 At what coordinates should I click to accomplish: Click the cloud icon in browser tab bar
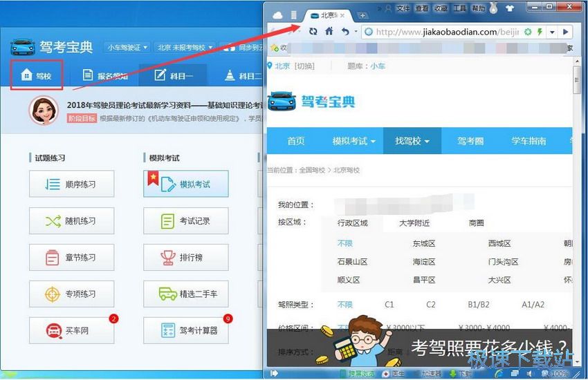pyautogui.click(x=277, y=15)
